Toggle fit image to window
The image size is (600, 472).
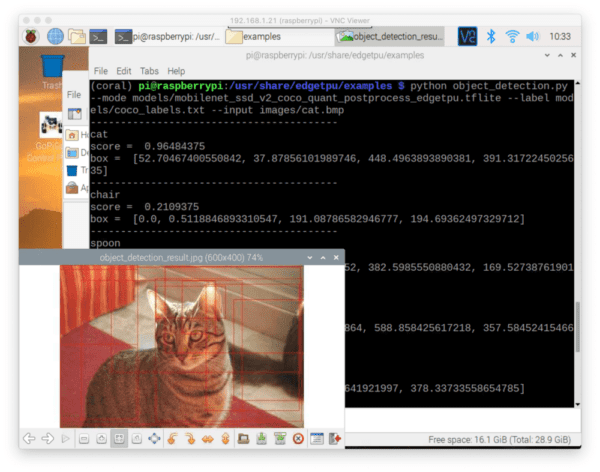[119, 438]
